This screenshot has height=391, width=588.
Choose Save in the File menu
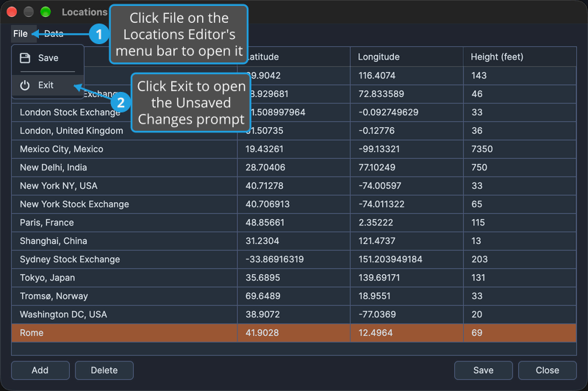click(x=48, y=58)
